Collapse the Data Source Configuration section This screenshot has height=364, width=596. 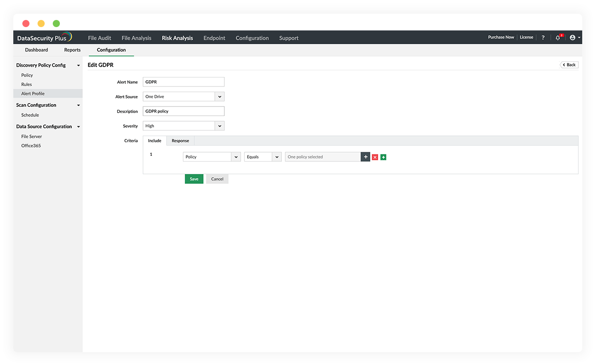coord(78,127)
